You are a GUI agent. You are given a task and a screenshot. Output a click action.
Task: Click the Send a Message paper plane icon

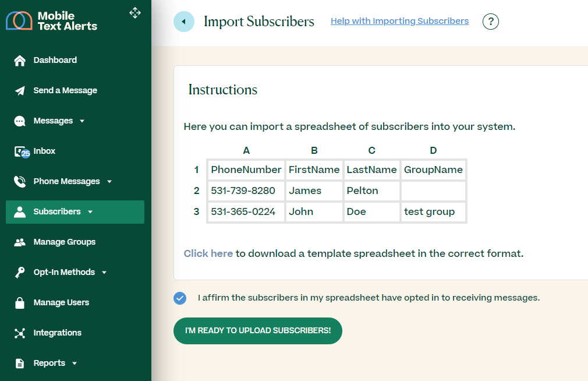20,91
